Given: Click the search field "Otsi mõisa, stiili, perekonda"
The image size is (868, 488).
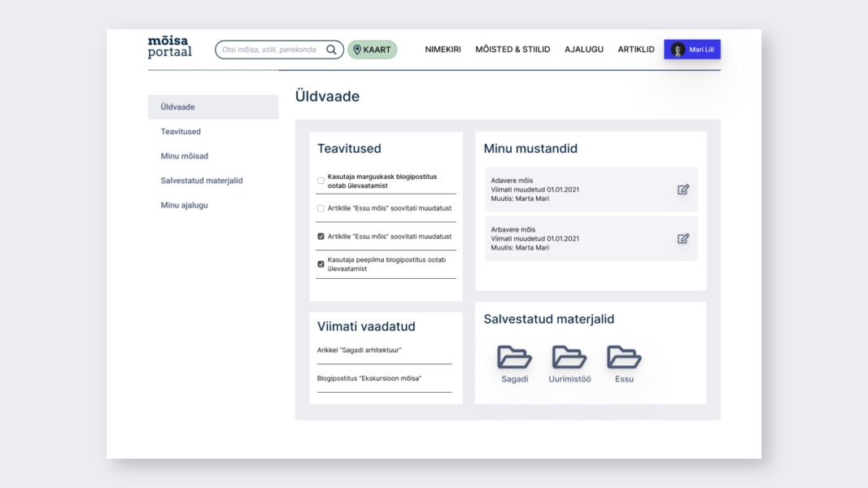Looking at the screenshot, I should pos(270,50).
